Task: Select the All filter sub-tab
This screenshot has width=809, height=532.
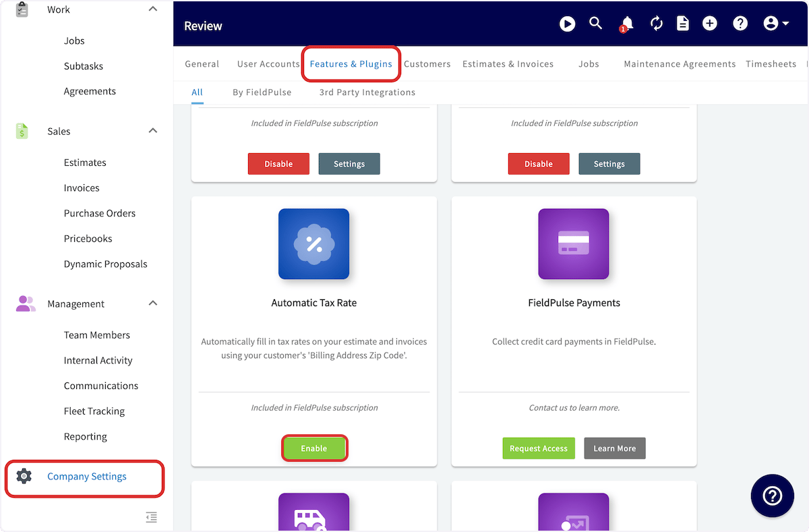Action: tap(197, 92)
